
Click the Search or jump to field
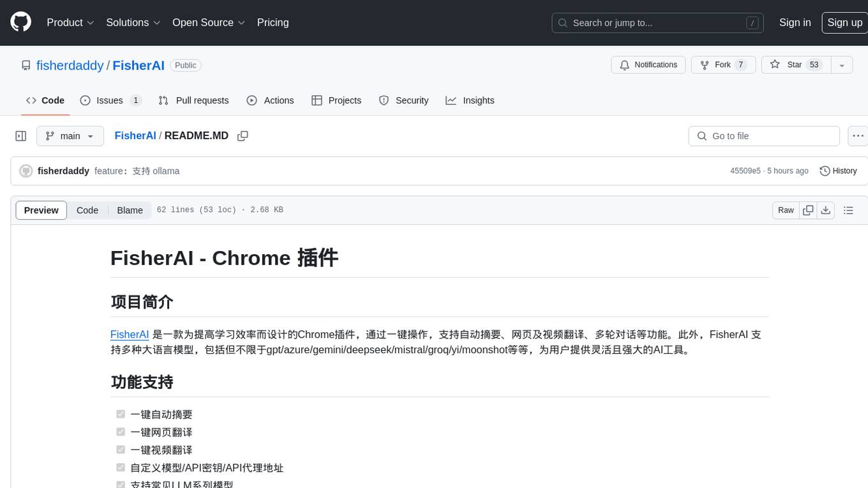[x=659, y=23]
